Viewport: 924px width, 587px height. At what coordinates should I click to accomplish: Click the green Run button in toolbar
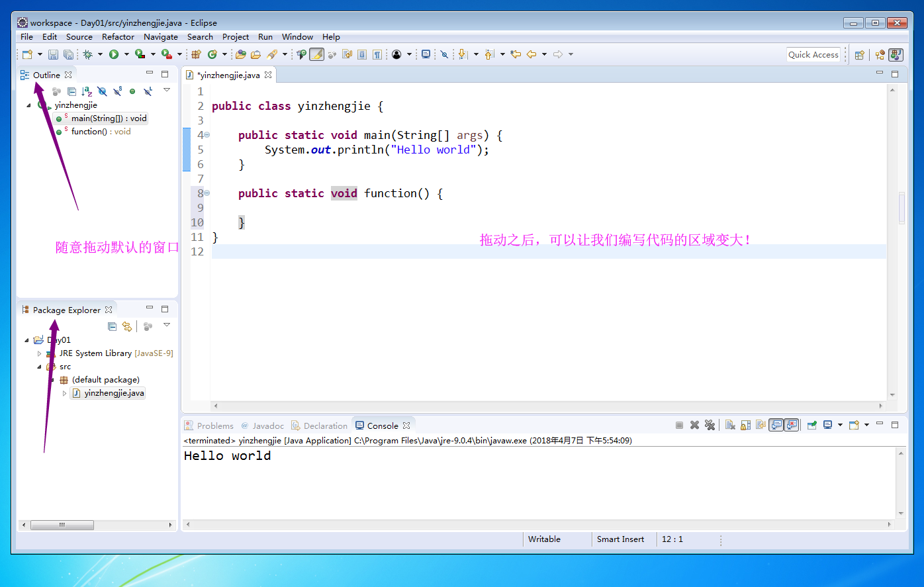pos(114,54)
